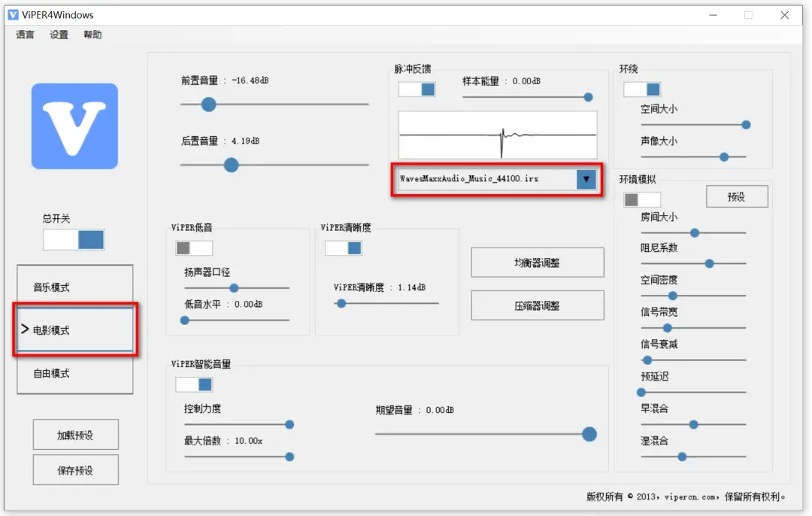Toggle the 环绕 surround switch
This screenshot has height=516, width=812.
point(642,89)
